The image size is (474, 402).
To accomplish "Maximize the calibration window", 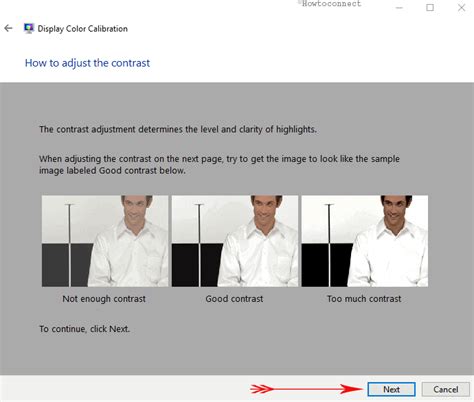I will pyautogui.click(x=430, y=7).
